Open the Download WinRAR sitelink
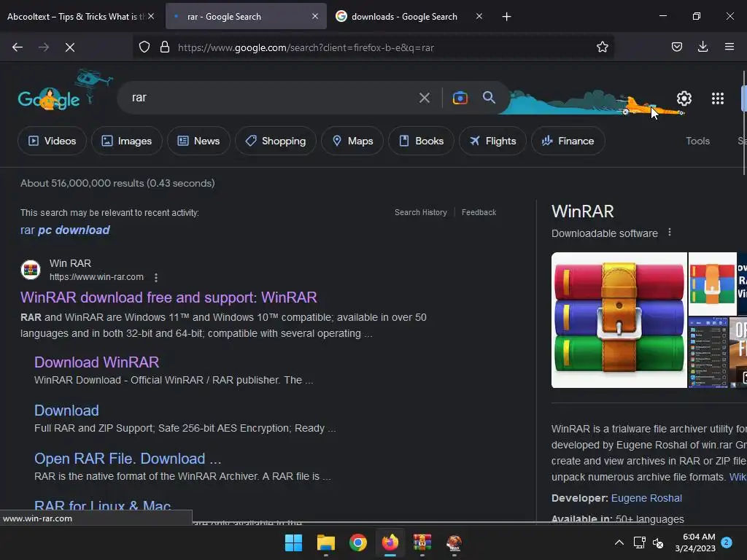This screenshot has height=560, width=747. [x=97, y=362]
